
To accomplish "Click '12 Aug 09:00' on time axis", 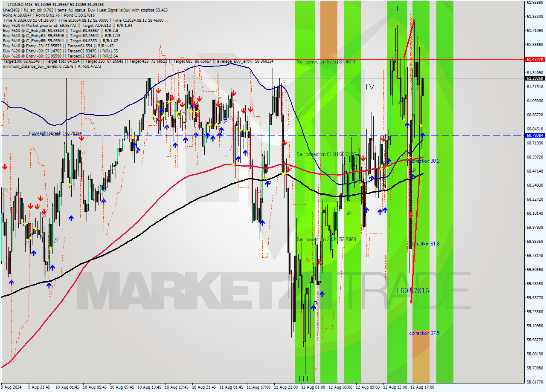I will 368,387.
